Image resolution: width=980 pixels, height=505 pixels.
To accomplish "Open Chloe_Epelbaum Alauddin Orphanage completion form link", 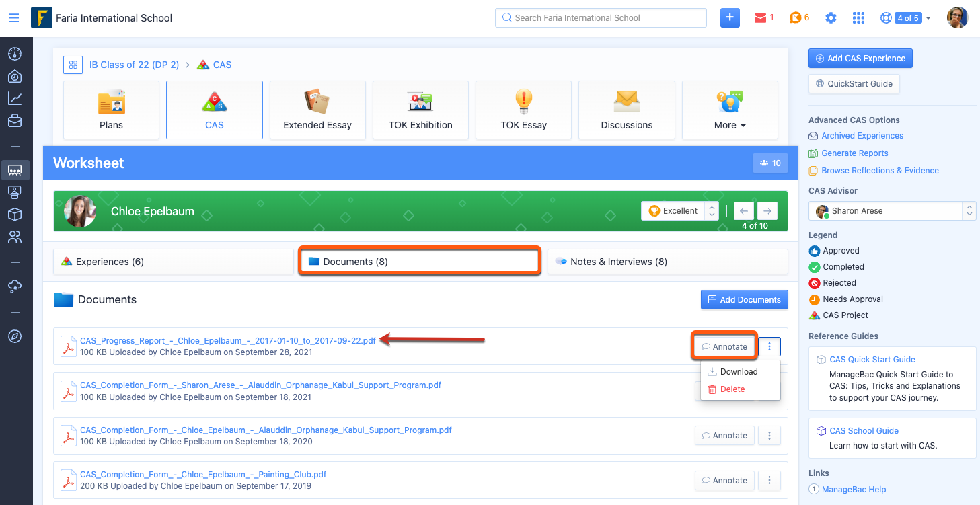I will [266, 430].
